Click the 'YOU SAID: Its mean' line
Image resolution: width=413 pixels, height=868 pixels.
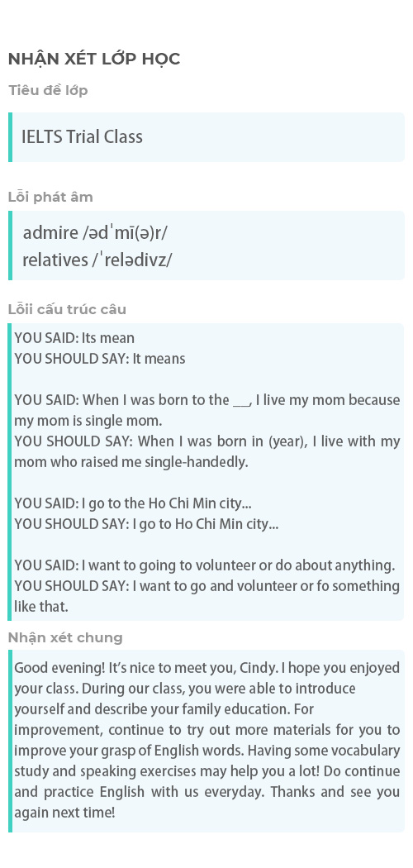click(x=74, y=338)
